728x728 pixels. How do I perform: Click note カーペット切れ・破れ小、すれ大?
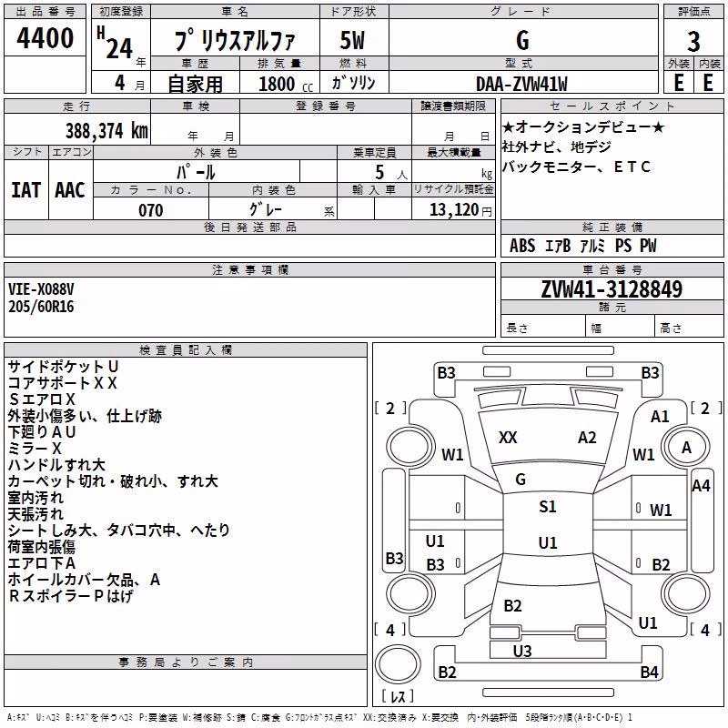113,481
